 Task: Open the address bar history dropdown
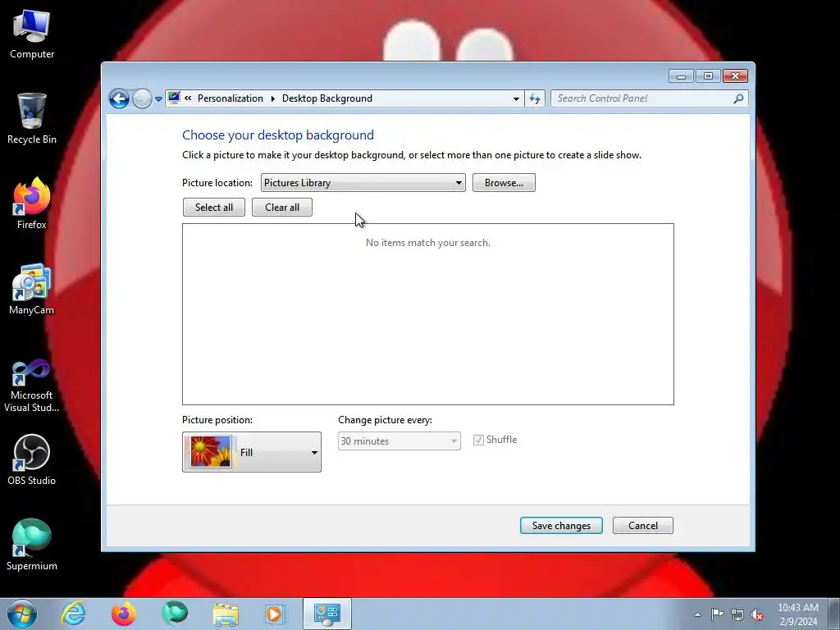[516, 98]
